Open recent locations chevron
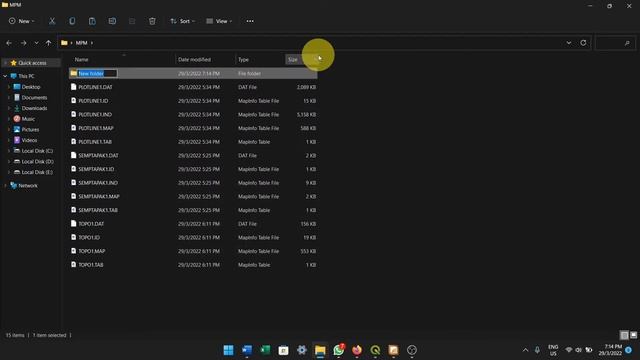Viewport: 640px width, 360px height. [36, 43]
